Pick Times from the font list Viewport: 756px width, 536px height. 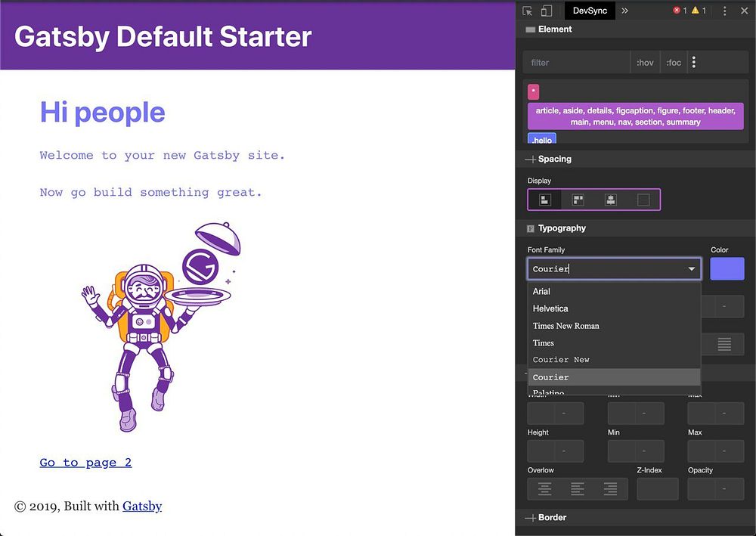coord(614,342)
